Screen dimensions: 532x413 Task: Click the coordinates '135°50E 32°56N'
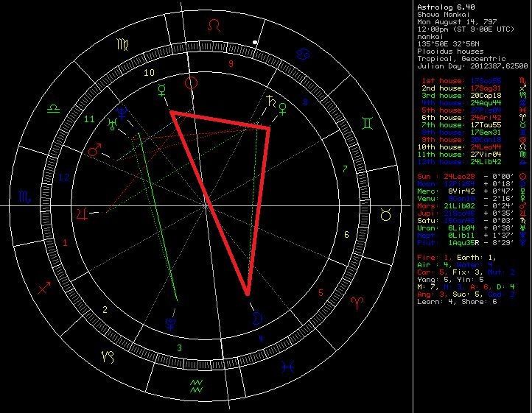pyautogui.click(x=448, y=43)
